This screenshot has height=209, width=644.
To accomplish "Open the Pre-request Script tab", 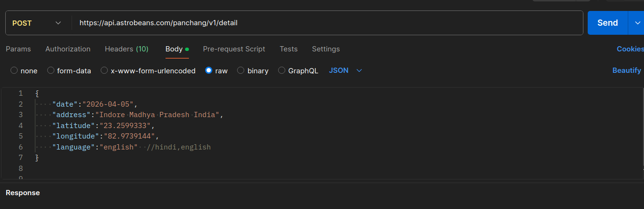I will pos(234,49).
